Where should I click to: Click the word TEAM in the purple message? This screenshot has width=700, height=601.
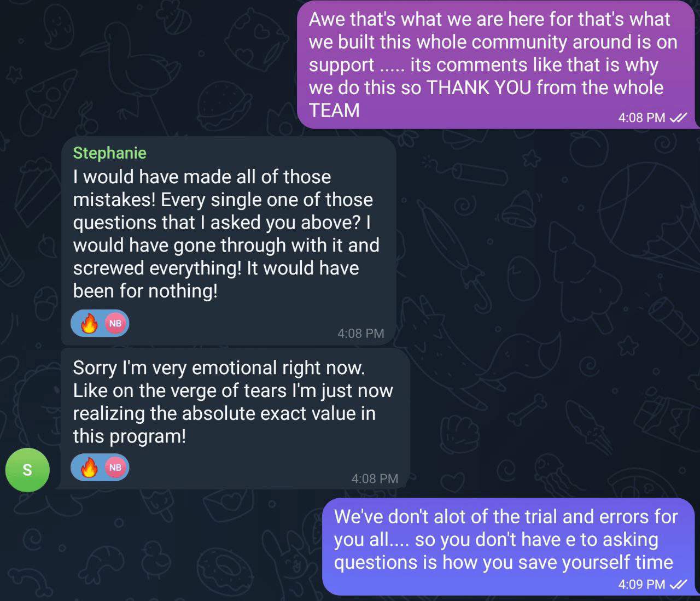pos(334,110)
